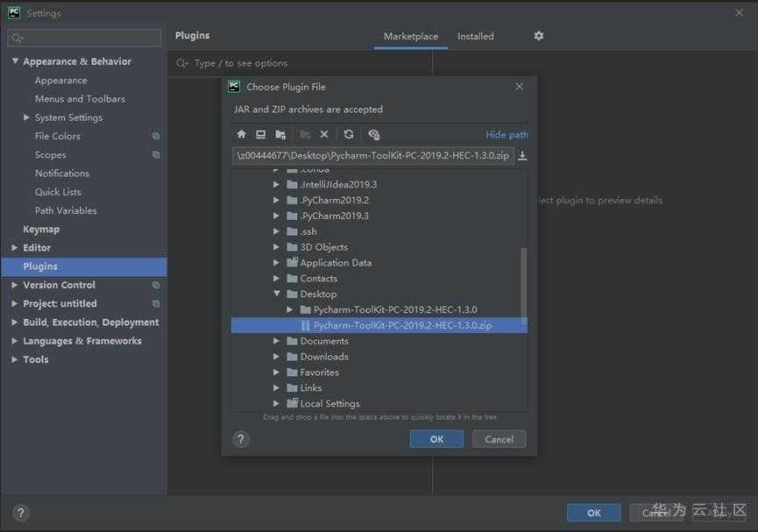Click the Hide path link
The height and width of the screenshot is (532, 758).
pos(507,135)
